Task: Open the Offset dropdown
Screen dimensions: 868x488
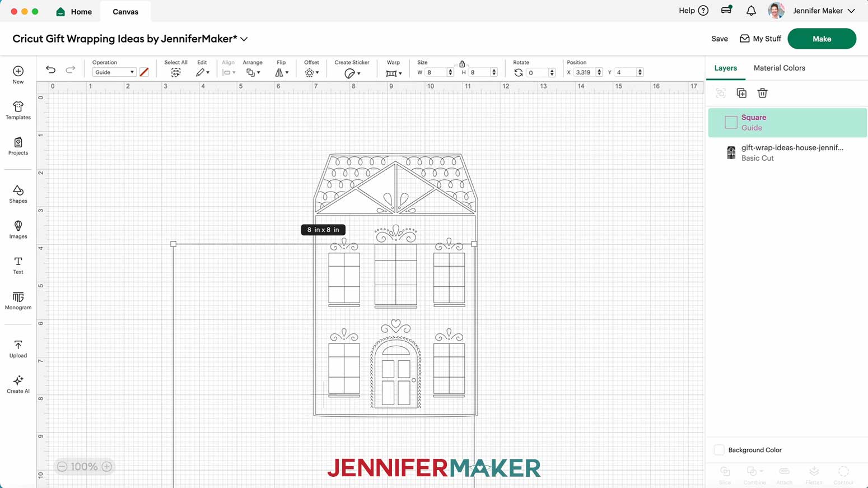Action: point(312,73)
